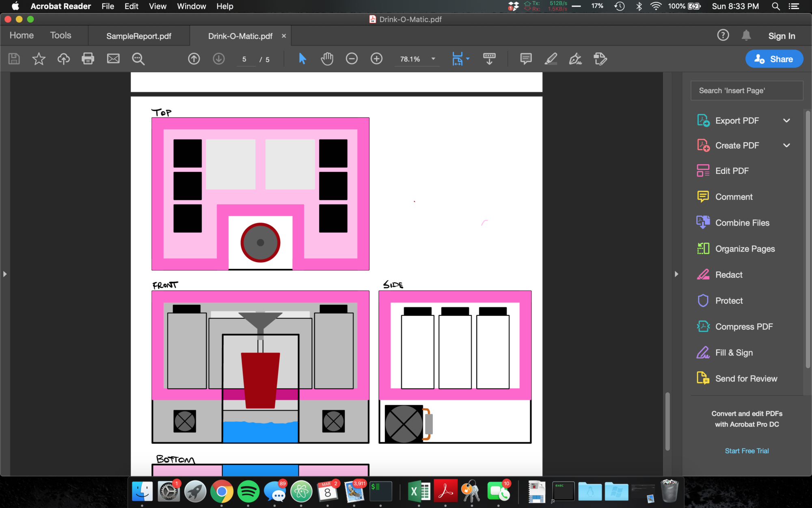Viewport: 812px width, 508px height.
Task: Add a sticky note comment
Action: (526, 59)
